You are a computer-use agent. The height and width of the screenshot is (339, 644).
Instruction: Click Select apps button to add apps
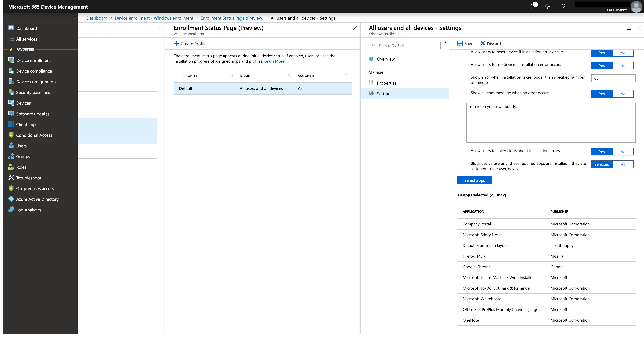click(474, 180)
